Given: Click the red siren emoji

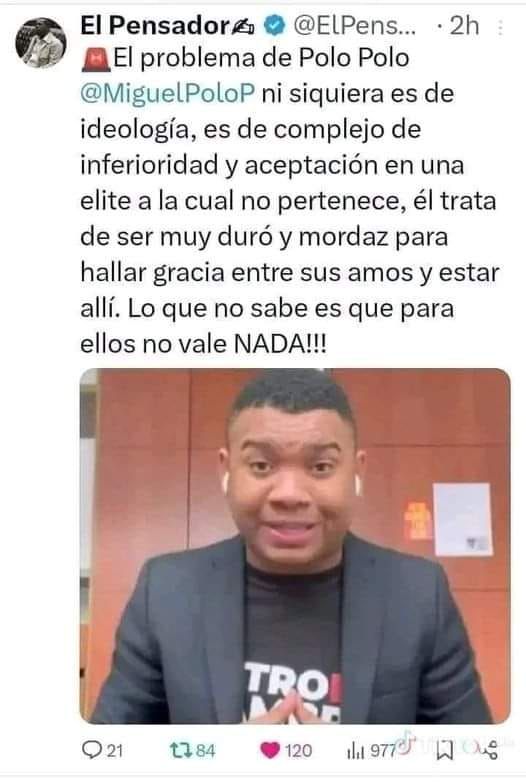Looking at the screenshot, I should [96, 59].
